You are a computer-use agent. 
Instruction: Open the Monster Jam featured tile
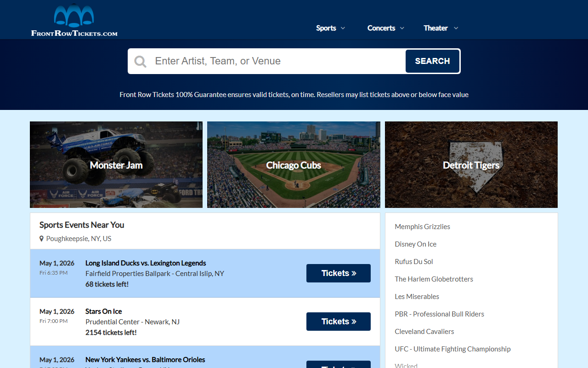(x=116, y=165)
